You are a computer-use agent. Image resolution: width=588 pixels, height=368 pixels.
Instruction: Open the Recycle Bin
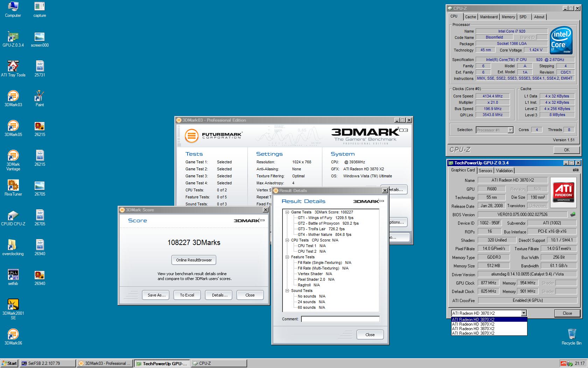572,337
